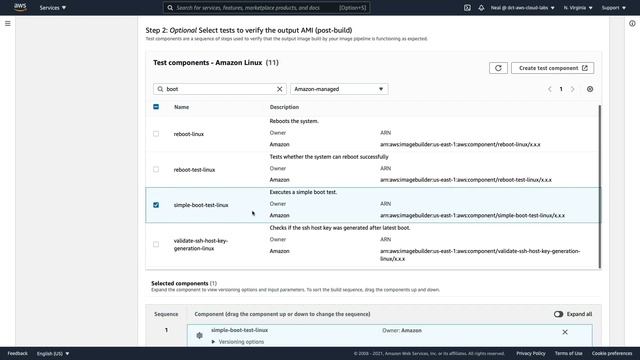Viewport: 640px width, 360px height.
Task: Open the hamburger side navigation menu
Action: [x=8, y=24]
